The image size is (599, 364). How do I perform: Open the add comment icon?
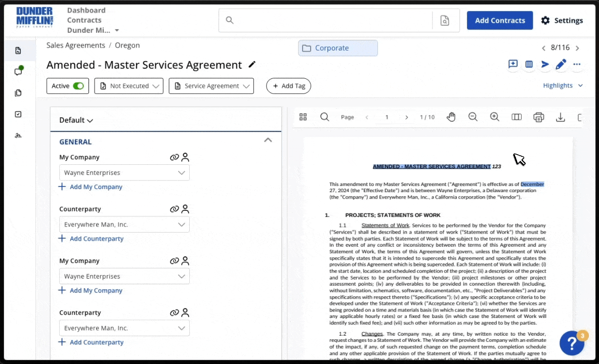(x=512, y=64)
